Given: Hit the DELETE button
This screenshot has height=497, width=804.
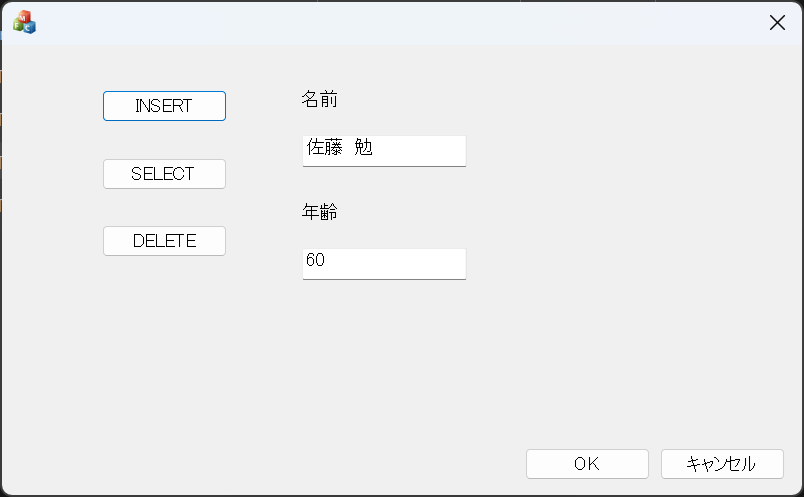Looking at the screenshot, I should [x=164, y=241].
